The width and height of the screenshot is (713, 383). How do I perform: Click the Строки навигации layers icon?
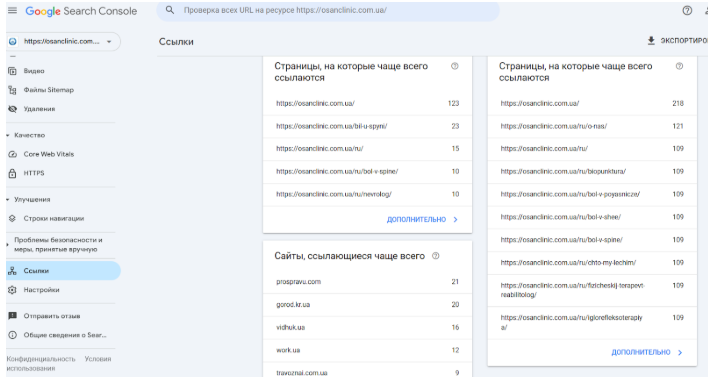coord(13,219)
